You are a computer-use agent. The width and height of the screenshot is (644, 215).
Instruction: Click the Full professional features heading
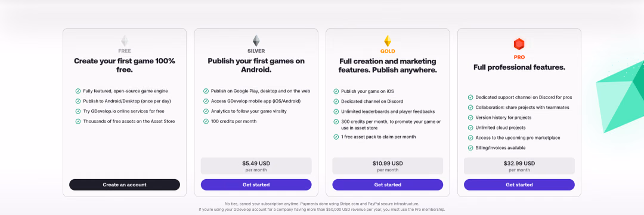click(x=519, y=67)
